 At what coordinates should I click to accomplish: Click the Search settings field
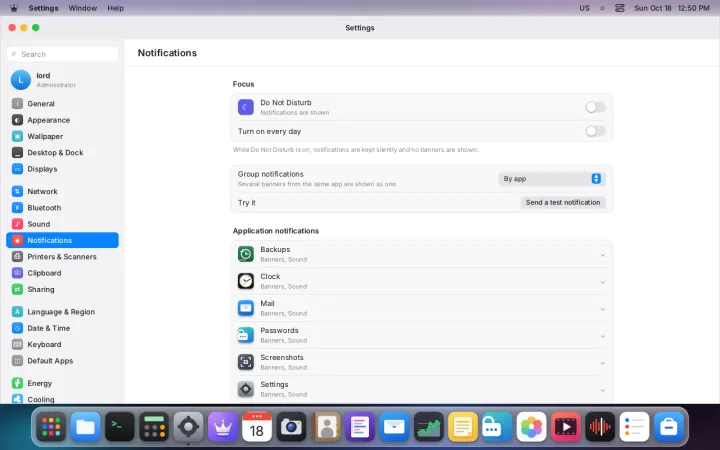pyautogui.click(x=62, y=54)
